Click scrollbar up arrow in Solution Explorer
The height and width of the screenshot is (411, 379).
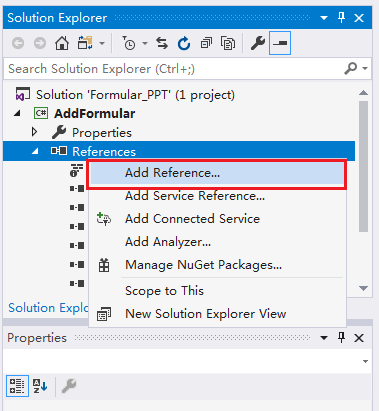[x=363, y=93]
